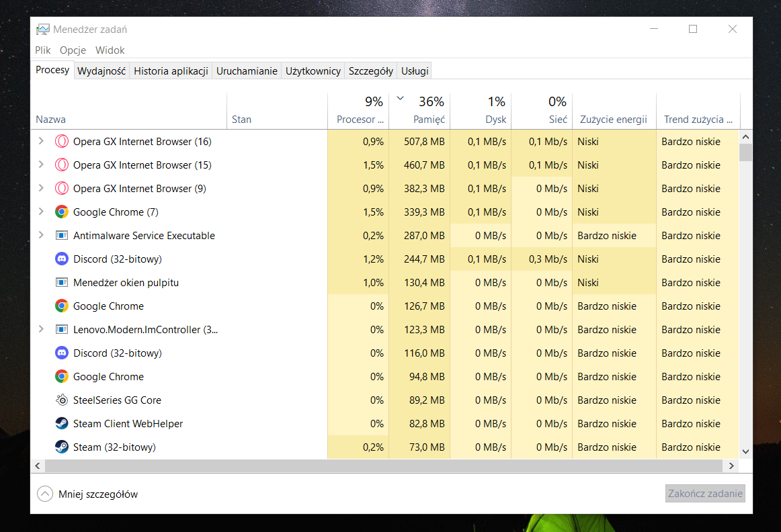Sort by Trend zużycia column header
This screenshot has width=781, height=532.
pyautogui.click(x=698, y=110)
